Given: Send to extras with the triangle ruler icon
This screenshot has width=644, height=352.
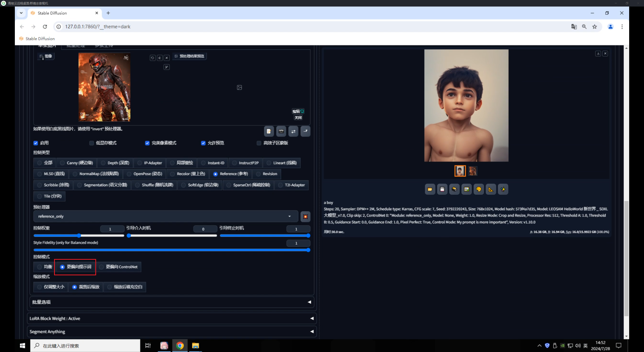Looking at the screenshot, I should [491, 189].
